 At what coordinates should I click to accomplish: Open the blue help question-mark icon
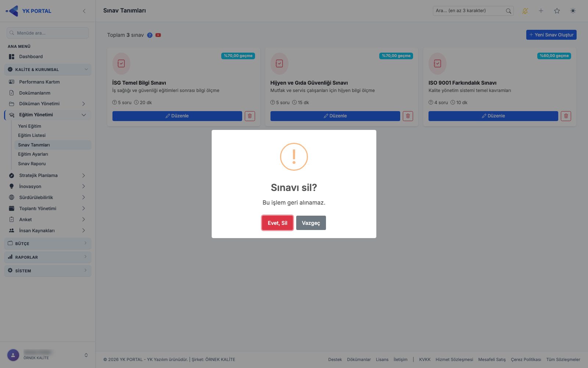point(150,35)
